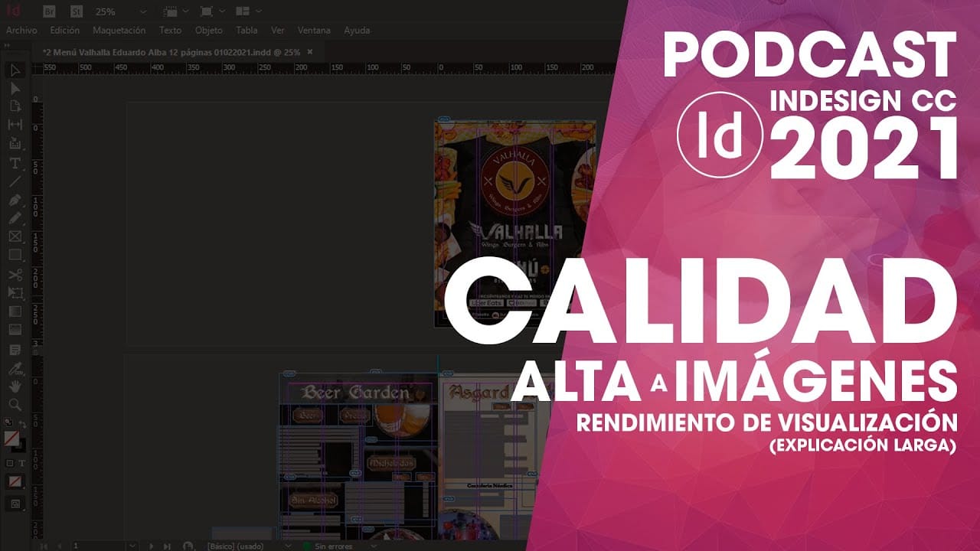Select the Type tool
The width and height of the screenshot is (980, 551).
coord(15,163)
